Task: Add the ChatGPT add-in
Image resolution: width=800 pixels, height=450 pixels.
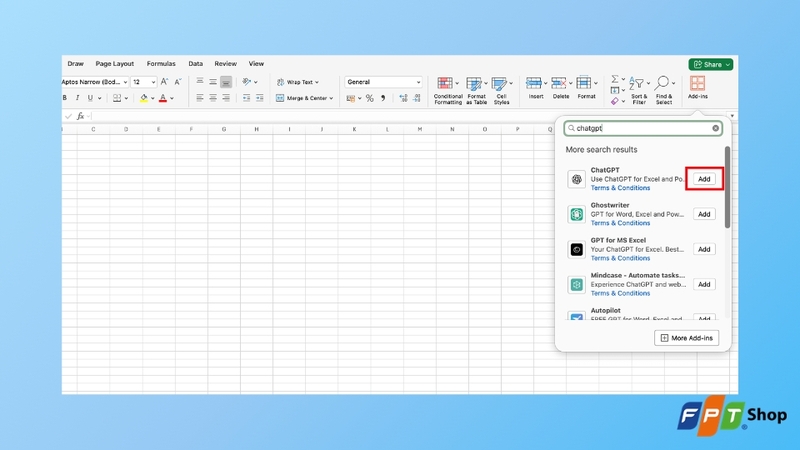Action: point(704,179)
